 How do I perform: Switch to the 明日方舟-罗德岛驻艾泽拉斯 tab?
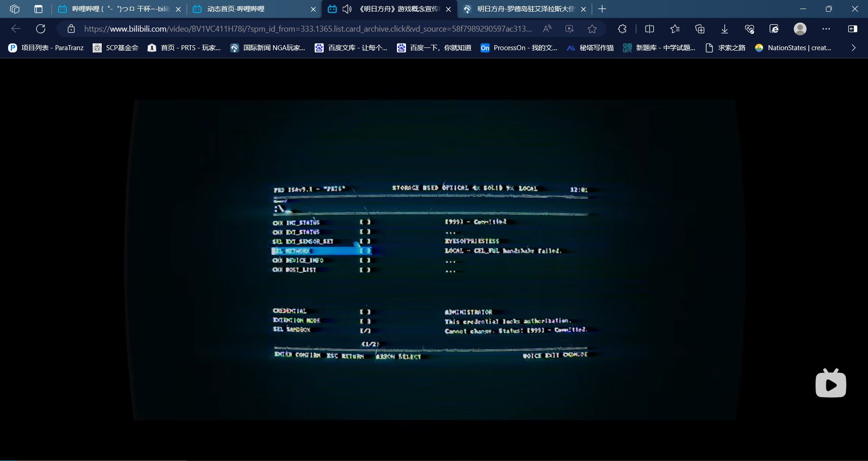(x=524, y=9)
